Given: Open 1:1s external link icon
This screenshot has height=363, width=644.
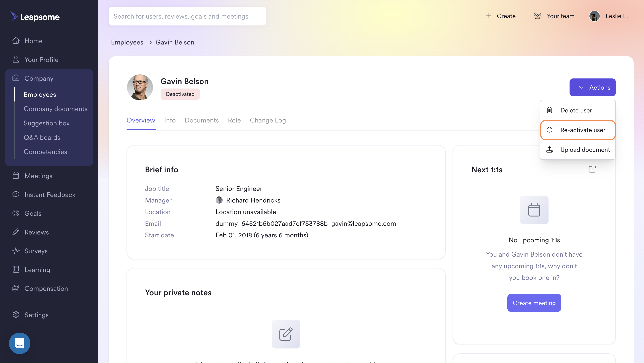Looking at the screenshot, I should pos(592,169).
